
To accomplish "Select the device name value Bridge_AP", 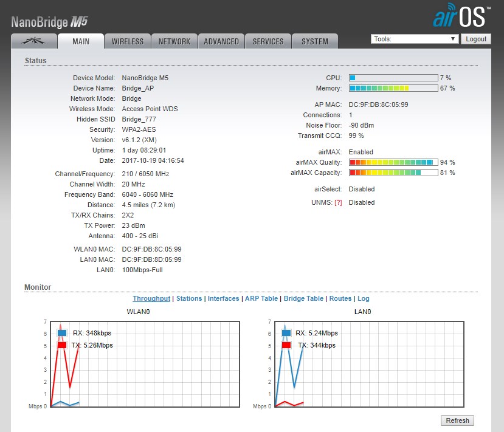I will tap(138, 88).
